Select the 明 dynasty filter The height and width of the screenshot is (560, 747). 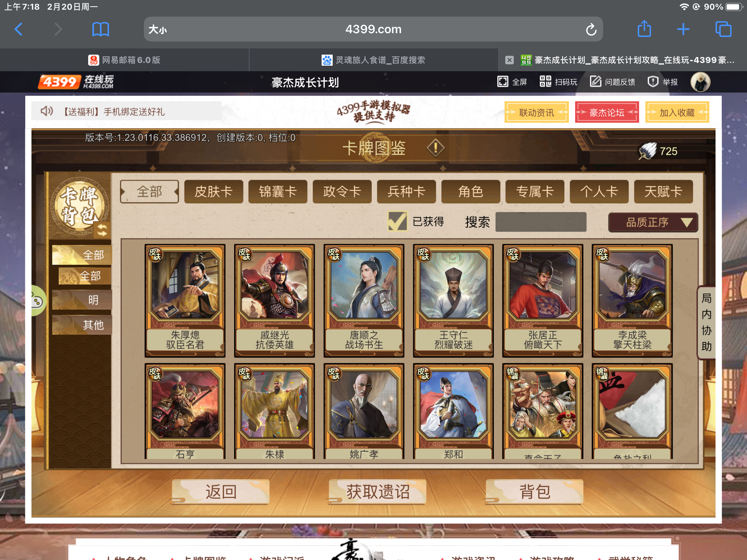82,300
